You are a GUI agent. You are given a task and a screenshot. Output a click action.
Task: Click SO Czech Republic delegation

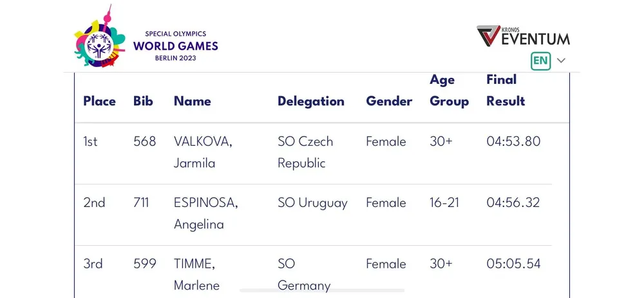coord(305,152)
